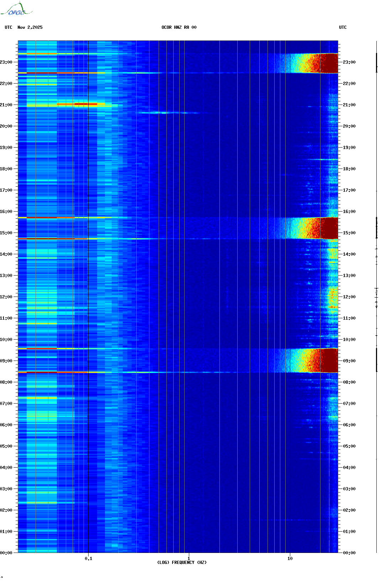Image resolution: width=392 pixels, height=581 pixels.
Task: Click the right axis '23:00' label
Action: (349, 62)
